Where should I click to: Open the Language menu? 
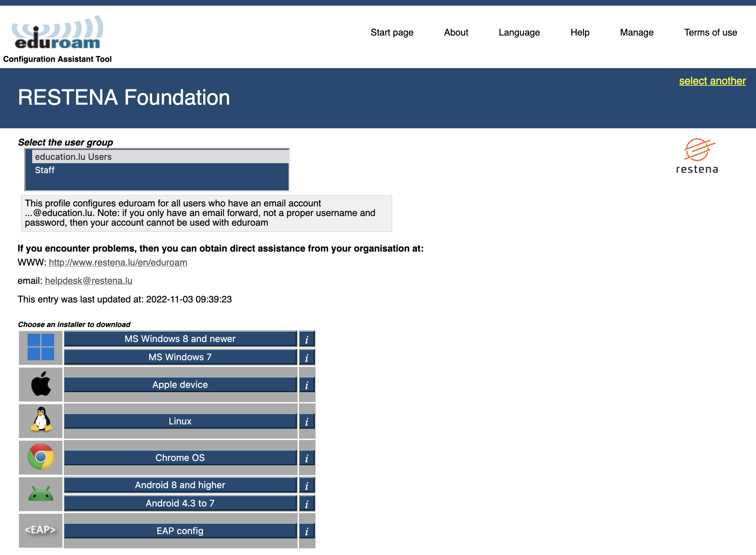pyautogui.click(x=519, y=32)
